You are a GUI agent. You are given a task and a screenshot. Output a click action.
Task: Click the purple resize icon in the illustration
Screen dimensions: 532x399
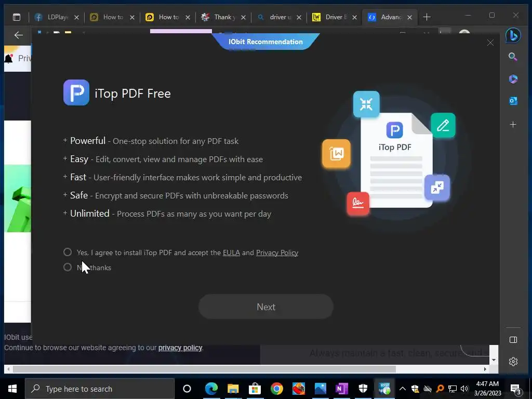tap(437, 187)
